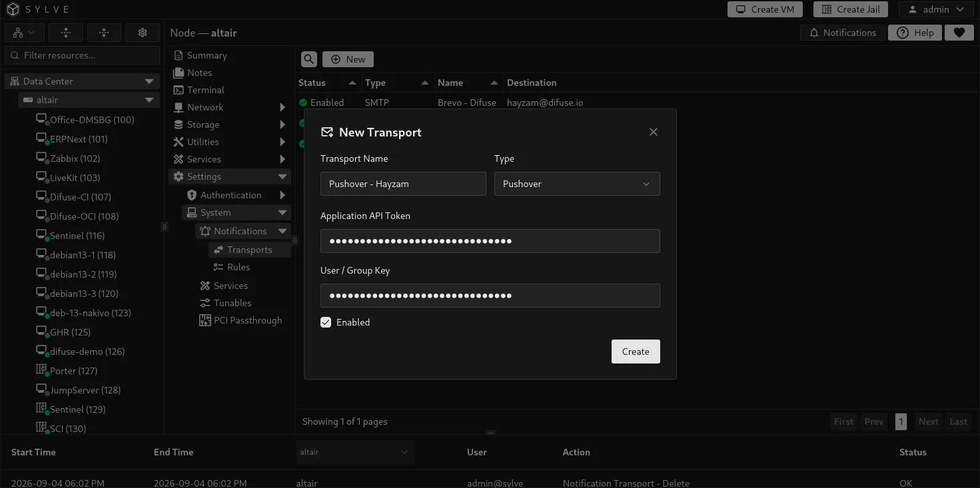Open the Notifications bell button
The height and width of the screenshot is (488, 980).
click(842, 33)
